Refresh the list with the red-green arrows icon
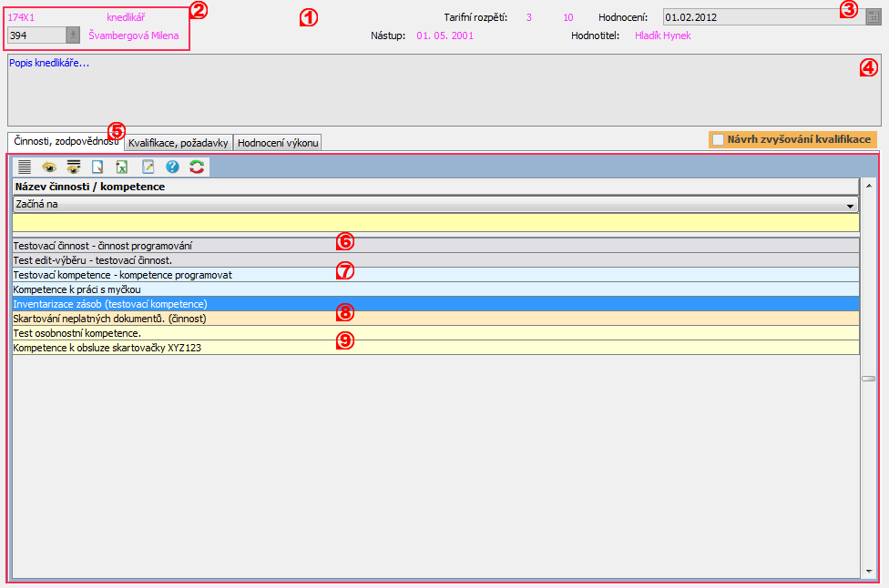889x588 pixels. coord(197,167)
